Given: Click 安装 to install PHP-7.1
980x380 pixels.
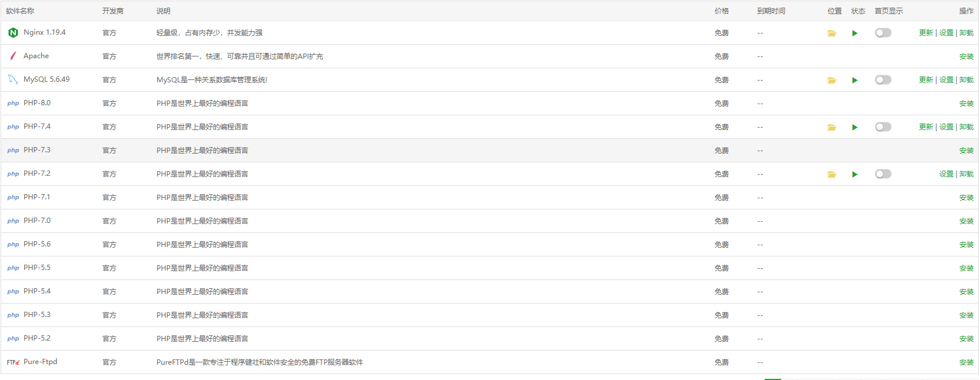Looking at the screenshot, I should (966, 198).
